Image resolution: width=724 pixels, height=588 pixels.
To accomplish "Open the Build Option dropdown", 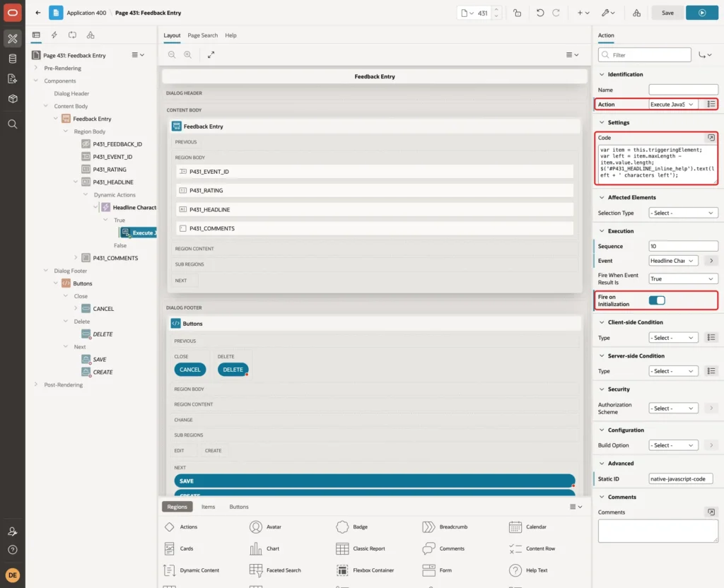I will click(x=673, y=445).
